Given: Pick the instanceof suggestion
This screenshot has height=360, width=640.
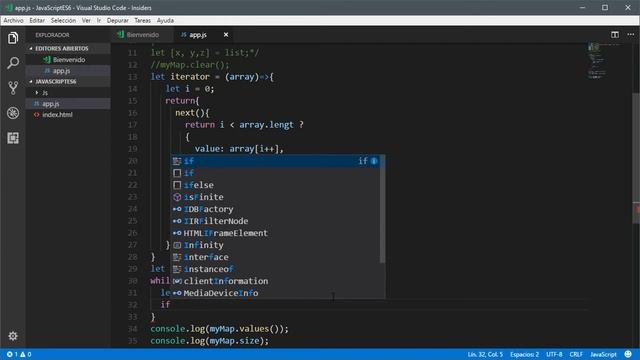Looking at the screenshot, I should pyautogui.click(x=275, y=269).
